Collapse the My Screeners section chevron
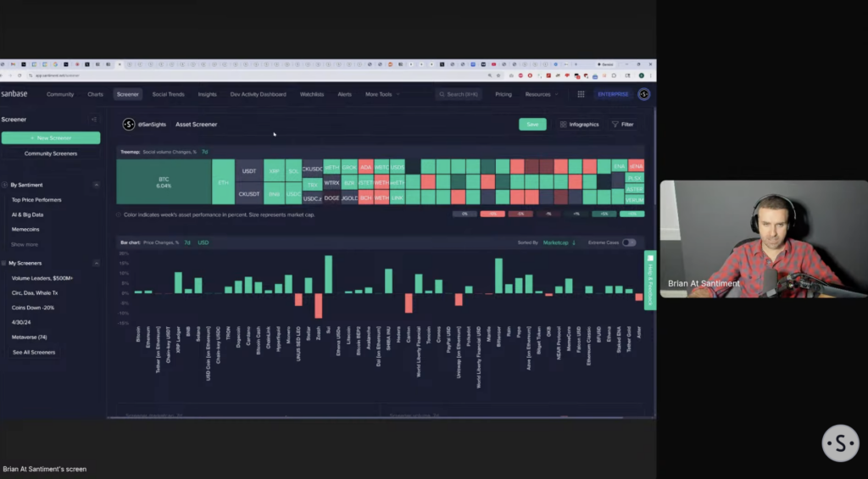This screenshot has height=479, width=868. tap(97, 263)
